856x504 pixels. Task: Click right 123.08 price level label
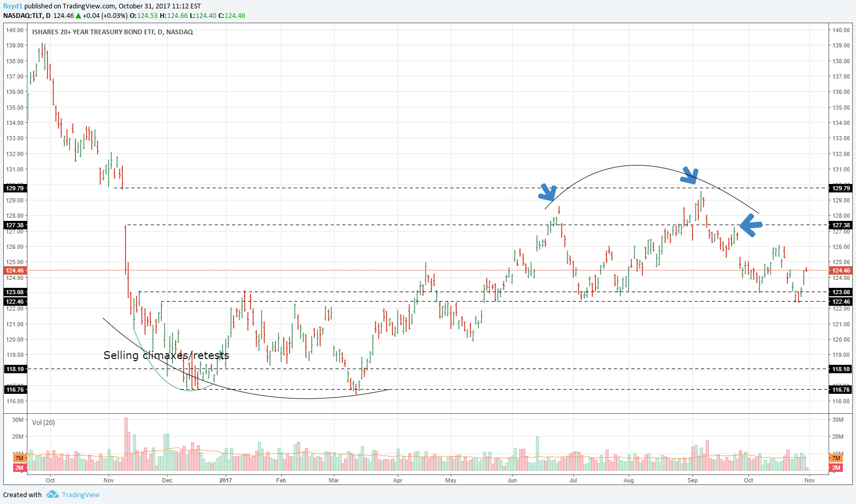(841, 292)
